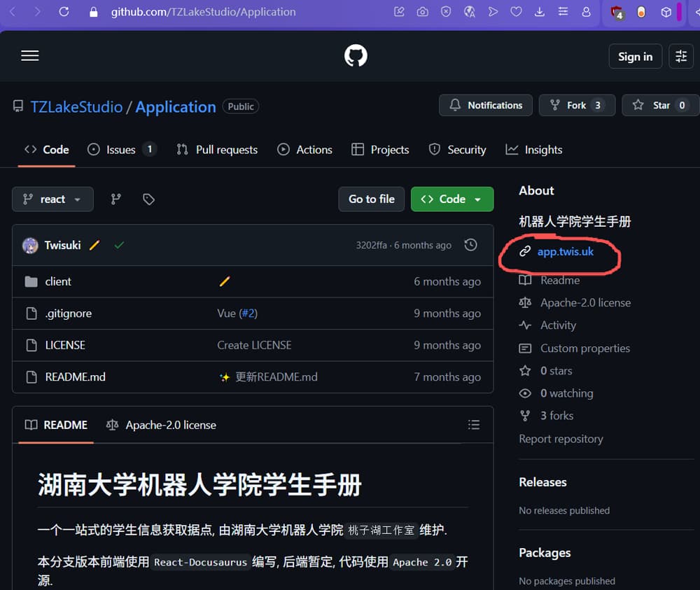Expand the green Code dropdown button
700x590 pixels.
coord(452,199)
